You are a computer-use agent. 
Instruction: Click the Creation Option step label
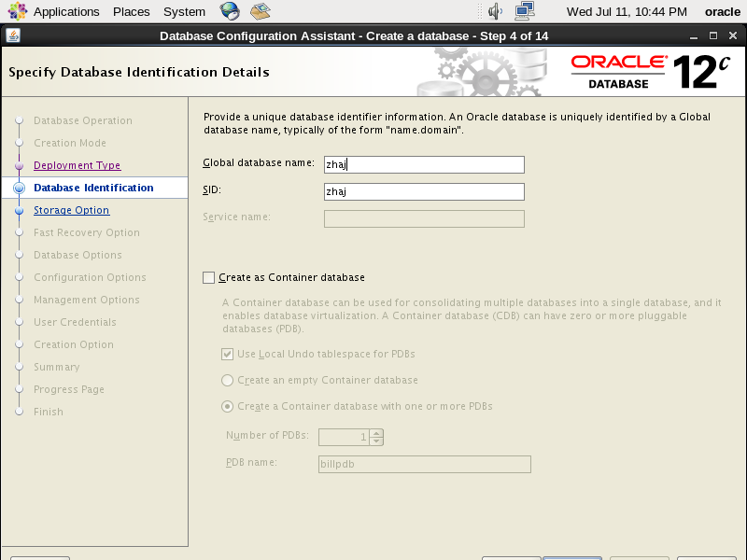pyautogui.click(x=74, y=344)
